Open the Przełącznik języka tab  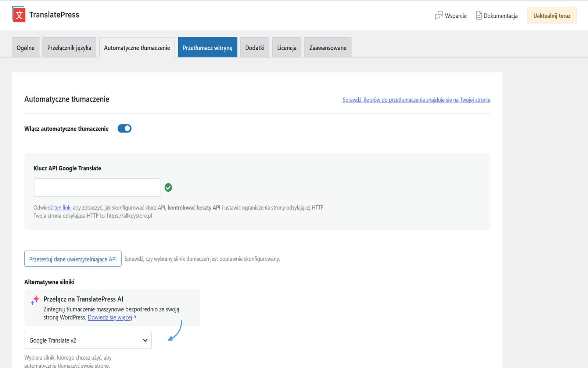pos(69,47)
